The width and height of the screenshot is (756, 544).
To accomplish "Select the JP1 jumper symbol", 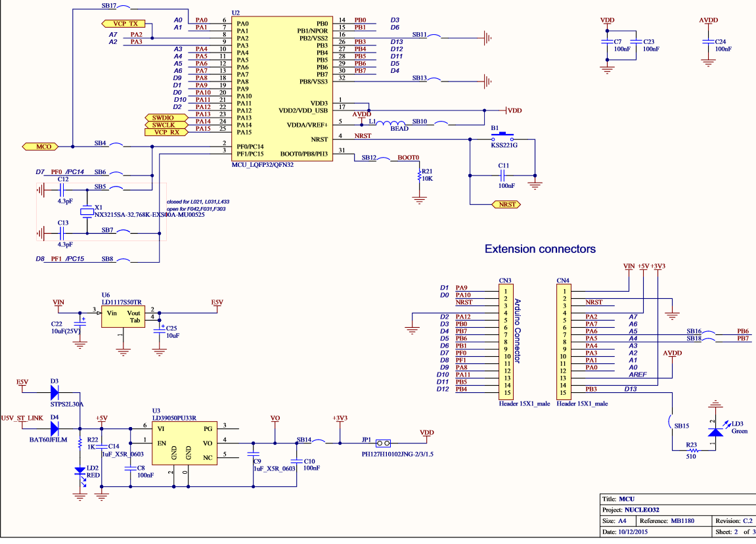I will tap(384, 443).
